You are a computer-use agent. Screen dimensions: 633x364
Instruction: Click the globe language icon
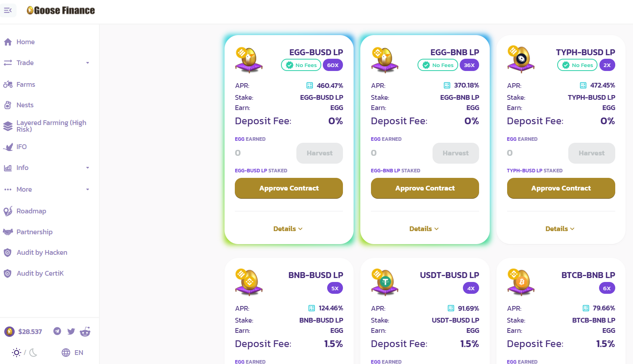pyautogui.click(x=66, y=353)
